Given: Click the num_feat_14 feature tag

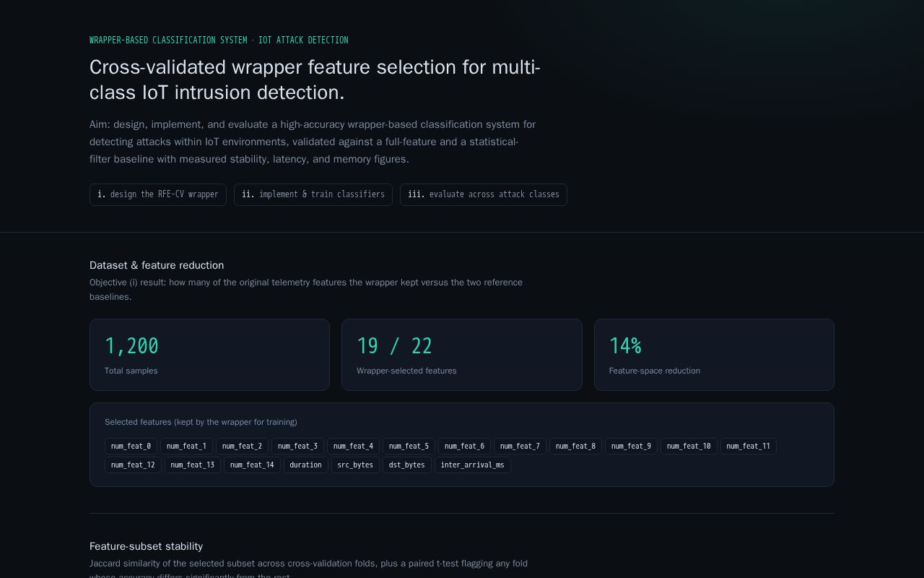Looking at the screenshot, I should point(252,465).
